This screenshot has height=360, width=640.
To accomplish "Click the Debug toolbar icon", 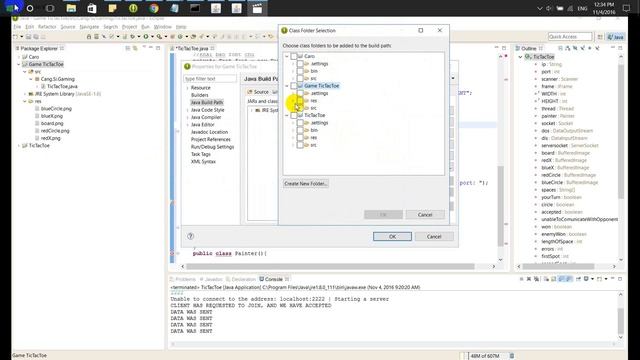I will (x=132, y=37).
